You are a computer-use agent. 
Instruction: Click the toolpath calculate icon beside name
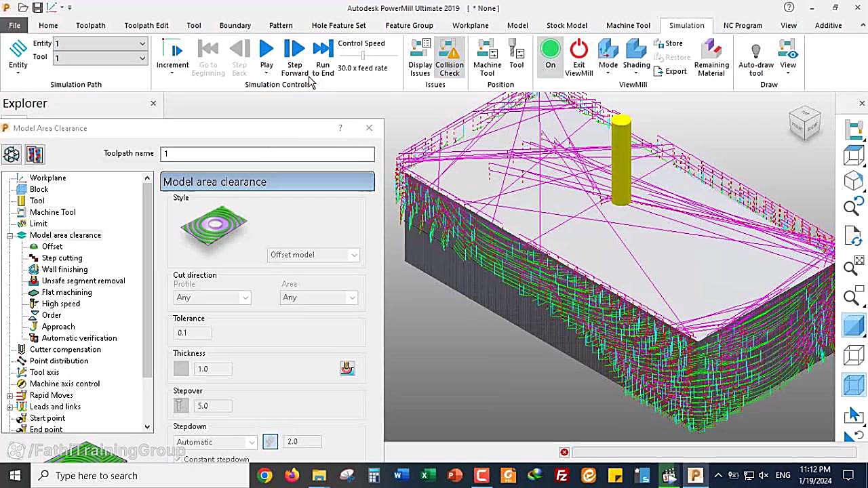tap(11, 155)
